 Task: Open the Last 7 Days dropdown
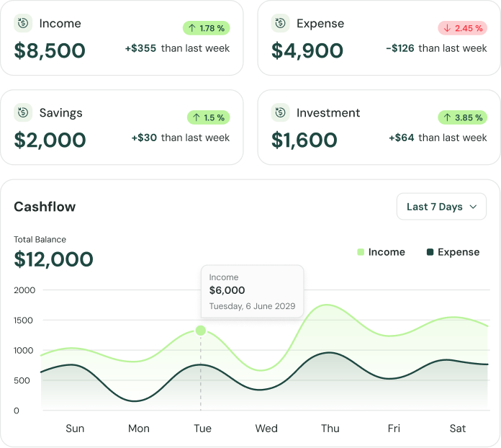[x=441, y=207]
